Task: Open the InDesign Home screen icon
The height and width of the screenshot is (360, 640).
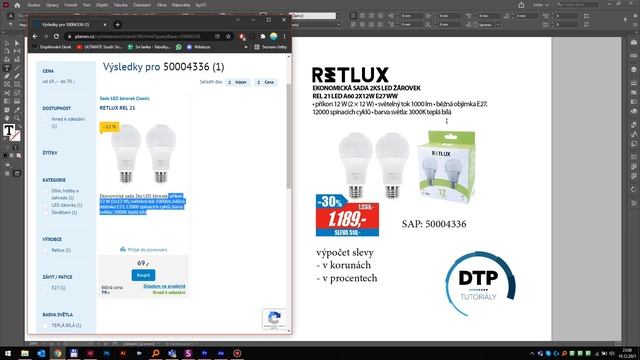Action: (17, 5)
